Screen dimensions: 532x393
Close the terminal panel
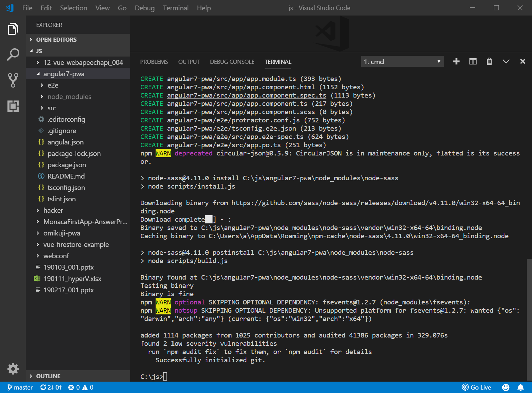click(x=522, y=61)
